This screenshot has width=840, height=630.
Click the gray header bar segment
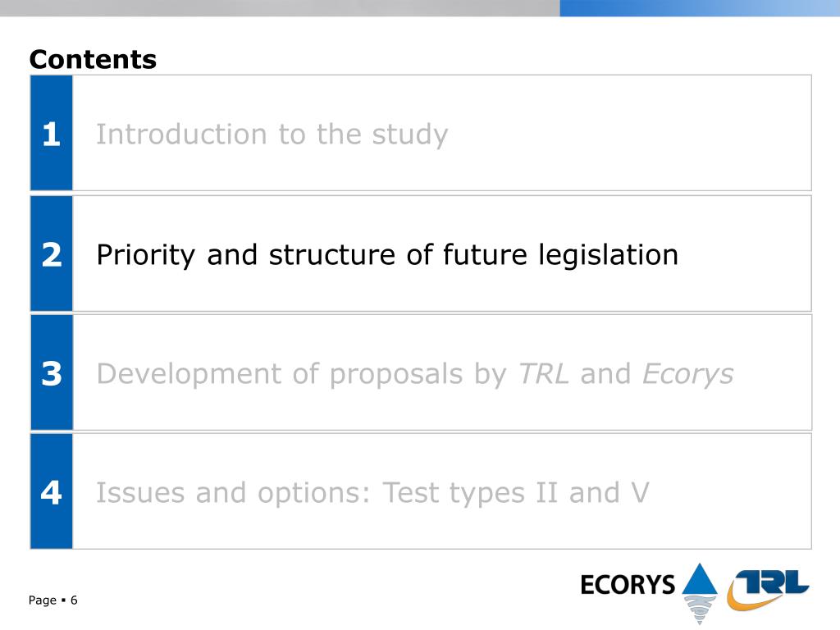click(x=280, y=8)
